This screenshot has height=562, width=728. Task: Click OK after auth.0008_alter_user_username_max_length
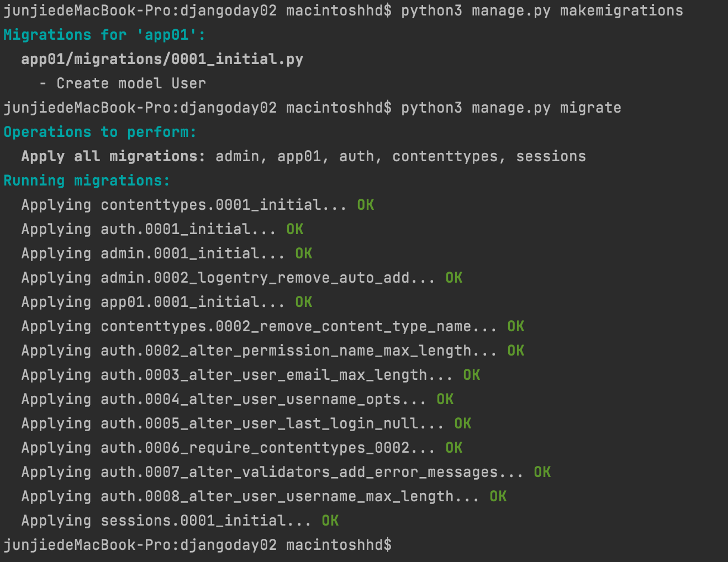click(x=498, y=496)
